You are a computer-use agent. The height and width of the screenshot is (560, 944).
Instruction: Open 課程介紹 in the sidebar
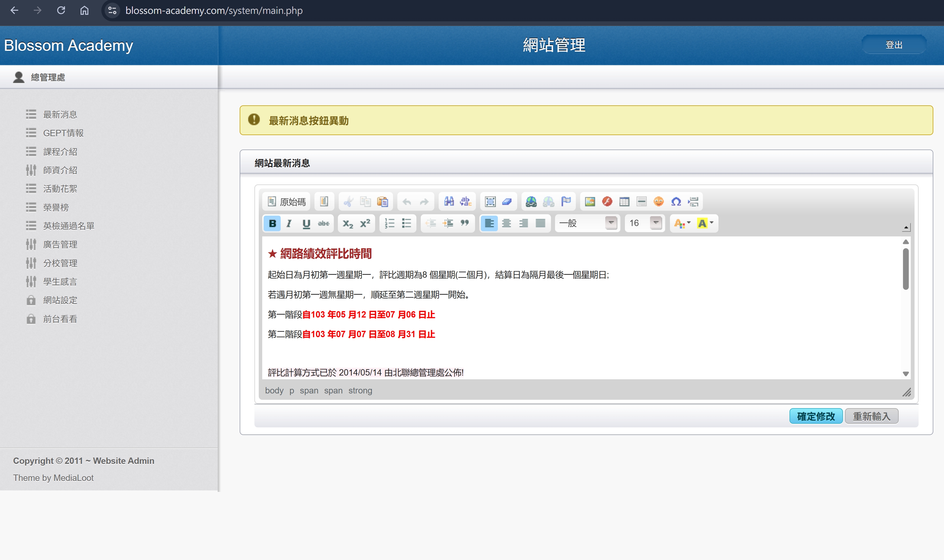tap(60, 152)
